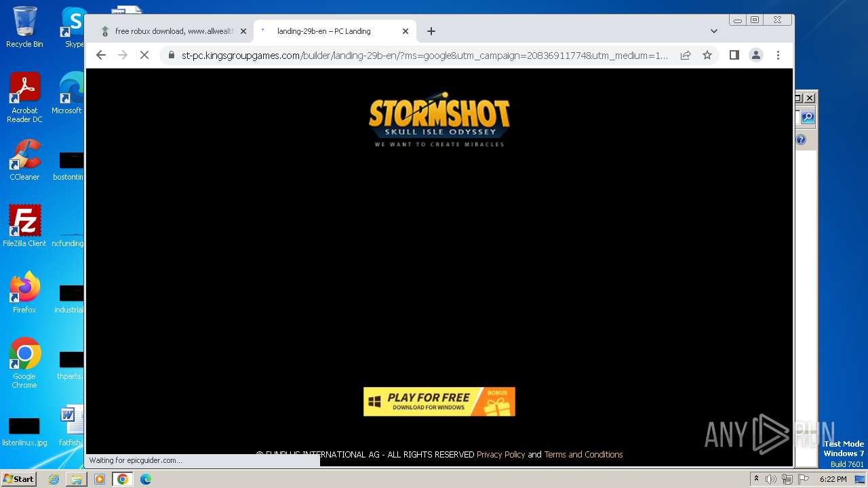The image size is (868, 488).
Task: Open FileZilla Client shortcut
Action: (x=24, y=226)
